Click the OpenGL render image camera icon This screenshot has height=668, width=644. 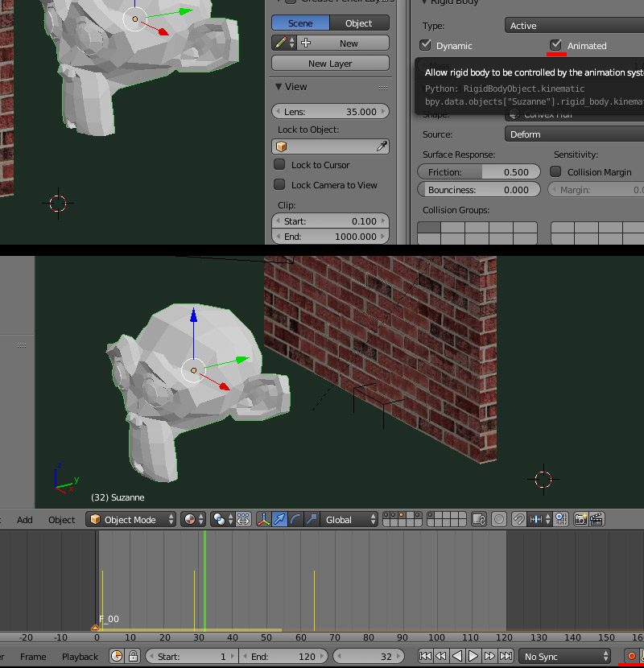click(x=580, y=519)
